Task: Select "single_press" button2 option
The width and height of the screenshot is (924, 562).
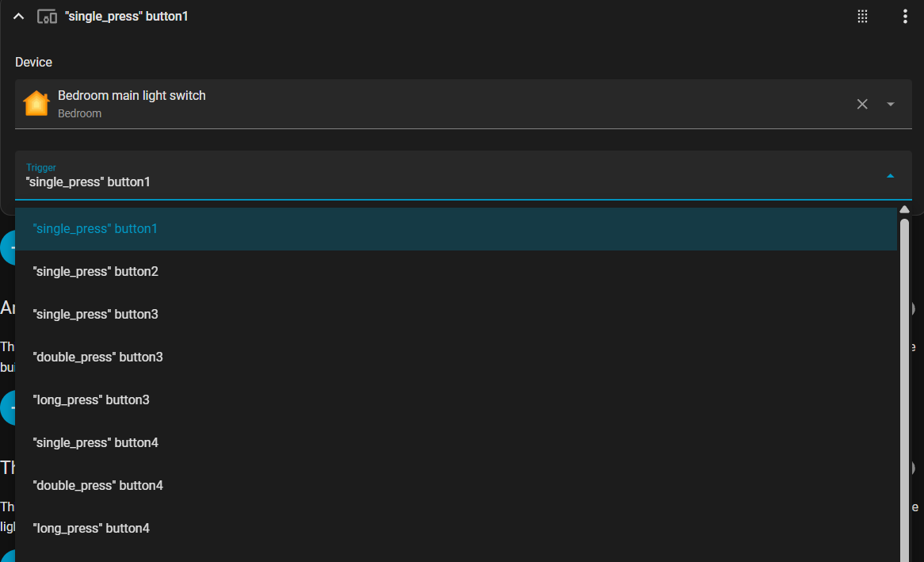Action: [x=95, y=272]
